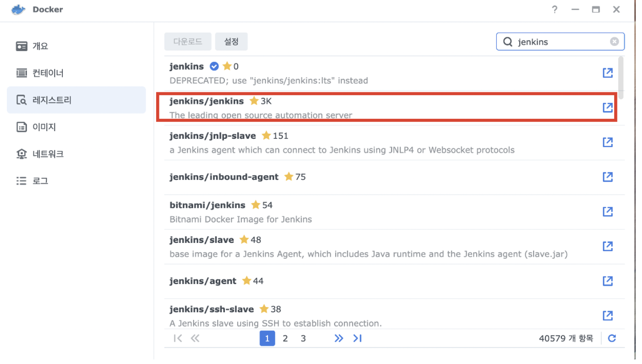Select the jenkins/agent row
The width and height of the screenshot is (642, 364).
coord(394,281)
